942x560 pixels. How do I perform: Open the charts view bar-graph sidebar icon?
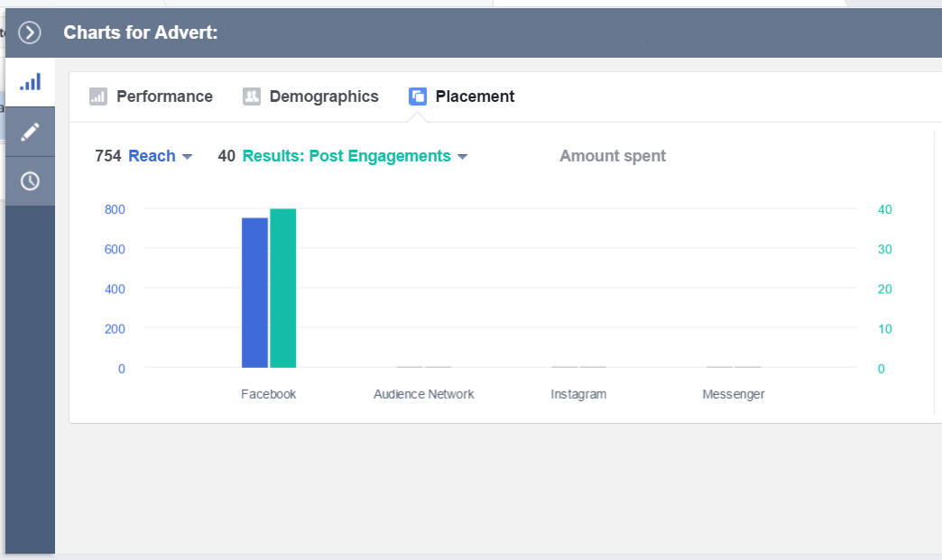pyautogui.click(x=30, y=82)
